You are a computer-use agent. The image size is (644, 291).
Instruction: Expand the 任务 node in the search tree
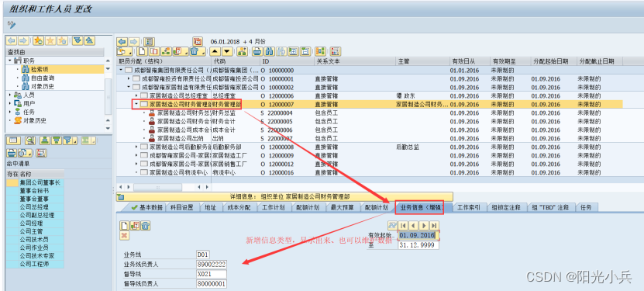(x=9, y=112)
